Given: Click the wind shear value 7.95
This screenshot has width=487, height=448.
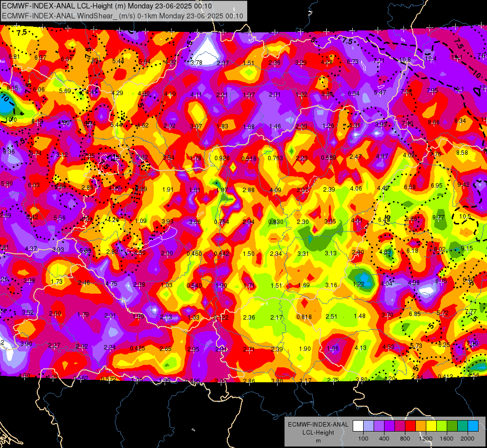Looking at the screenshot, I should (432, 91).
